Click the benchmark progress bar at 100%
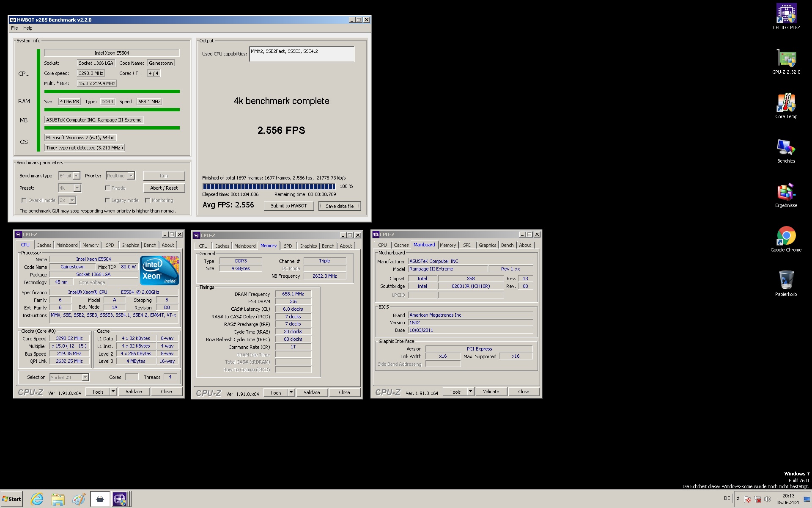 pyautogui.click(x=269, y=187)
